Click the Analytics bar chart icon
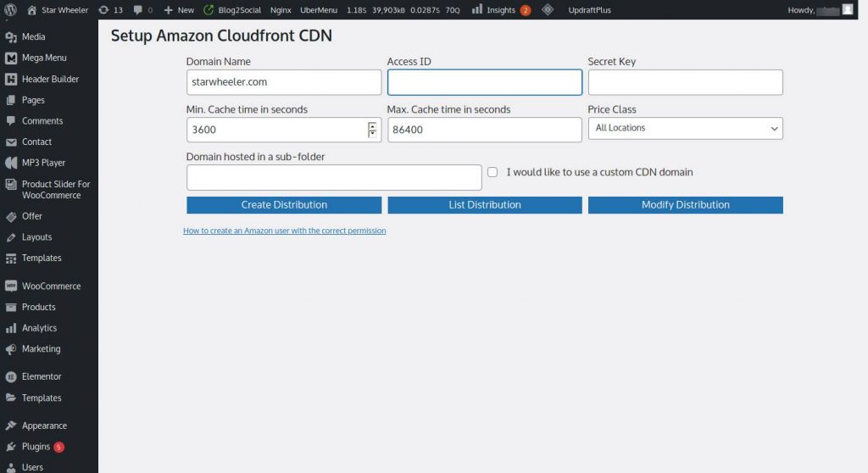The image size is (868, 473). click(x=11, y=328)
